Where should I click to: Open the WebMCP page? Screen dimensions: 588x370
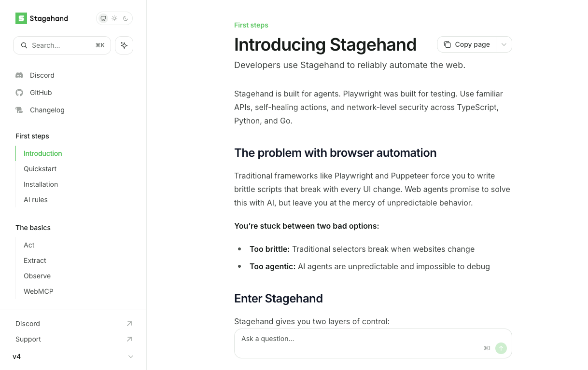pos(39,291)
